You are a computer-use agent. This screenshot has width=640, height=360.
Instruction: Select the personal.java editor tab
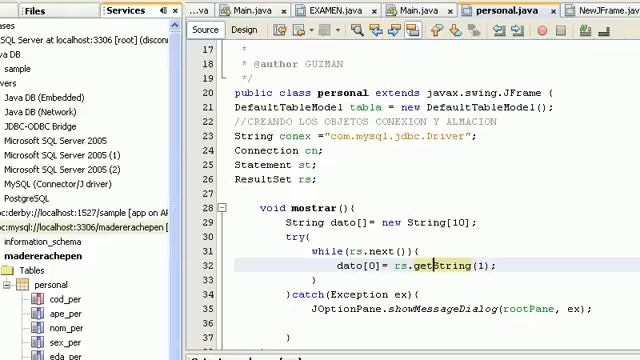pyautogui.click(x=507, y=11)
